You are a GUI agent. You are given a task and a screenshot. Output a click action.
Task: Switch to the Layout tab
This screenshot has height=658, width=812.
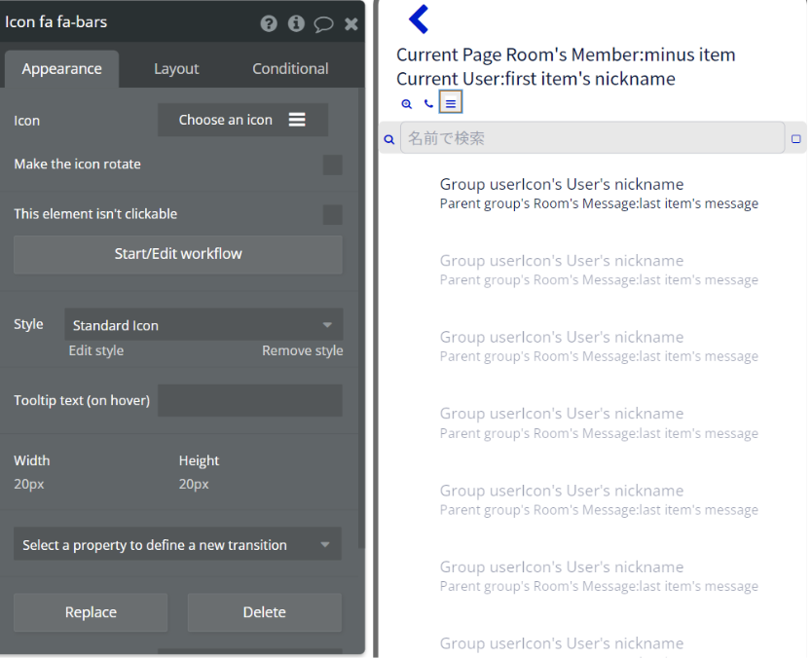click(176, 69)
